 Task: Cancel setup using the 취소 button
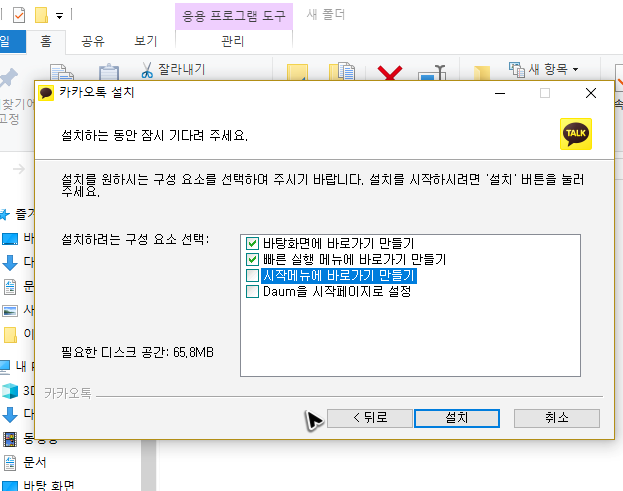(x=557, y=418)
